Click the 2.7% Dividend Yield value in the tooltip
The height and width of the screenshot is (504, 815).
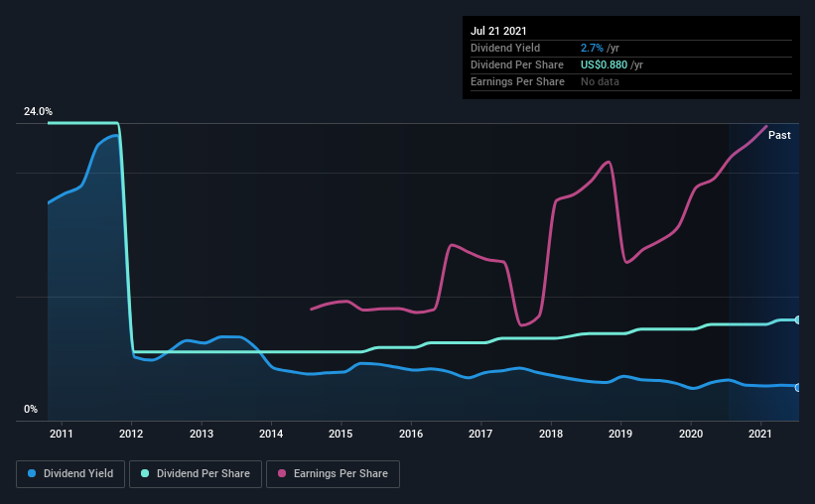592,48
